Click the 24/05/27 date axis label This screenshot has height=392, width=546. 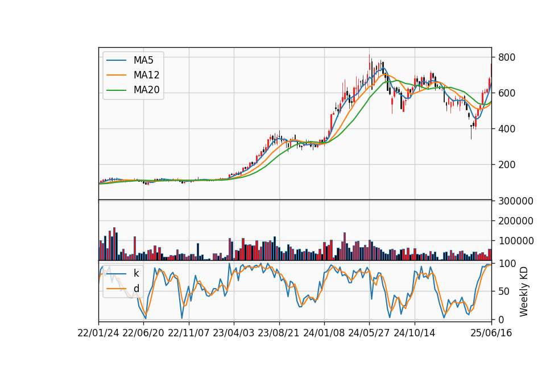[x=369, y=333]
